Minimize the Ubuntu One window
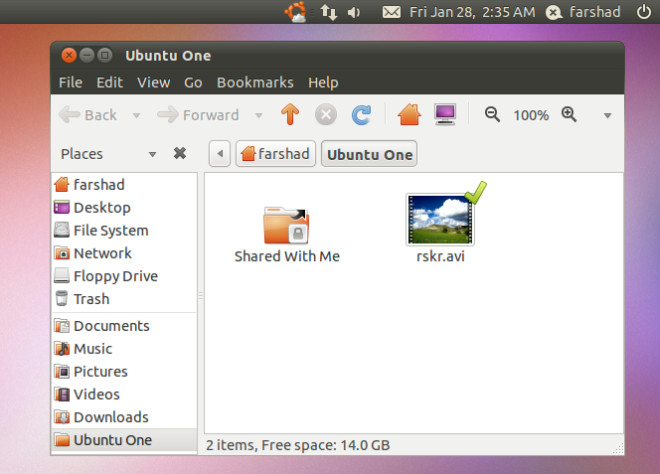 click(x=87, y=55)
